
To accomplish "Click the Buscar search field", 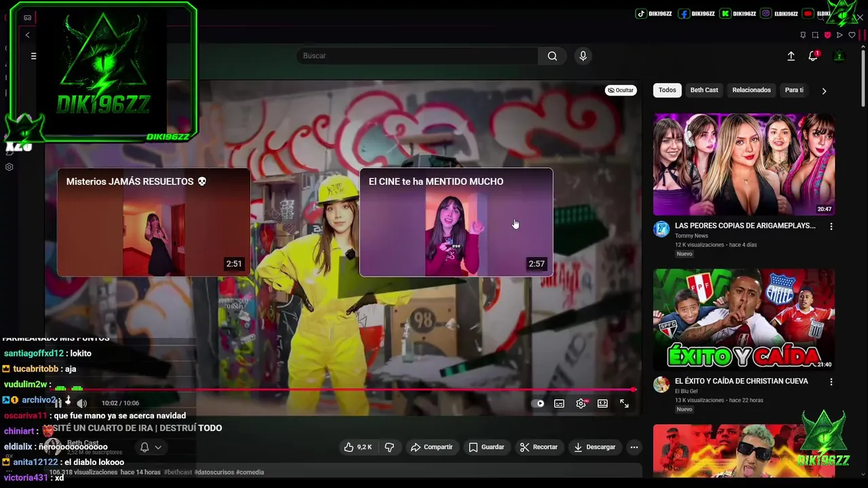I will 417,56.
